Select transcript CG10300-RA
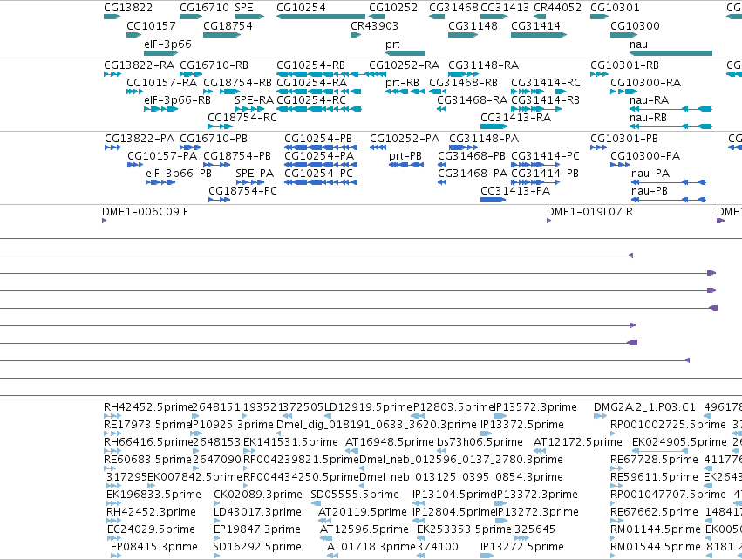The width and height of the screenshot is (742, 560). tap(645, 82)
